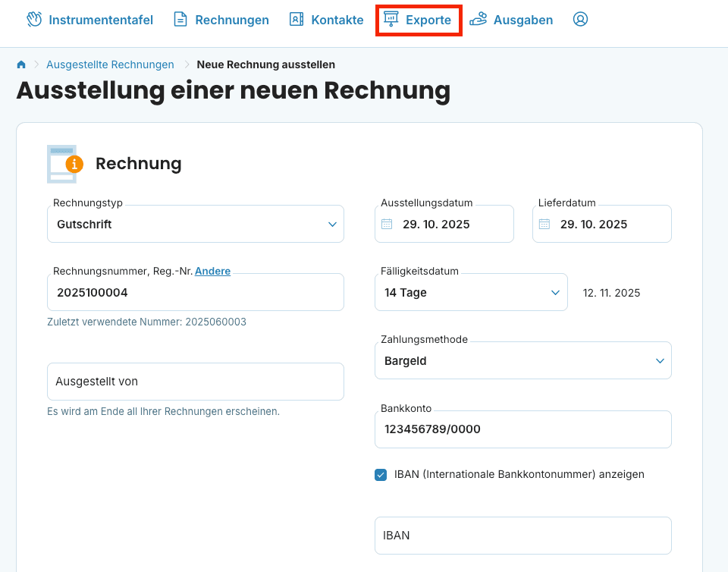Click the user profile icon
Screen dimensions: 728x572
point(580,20)
